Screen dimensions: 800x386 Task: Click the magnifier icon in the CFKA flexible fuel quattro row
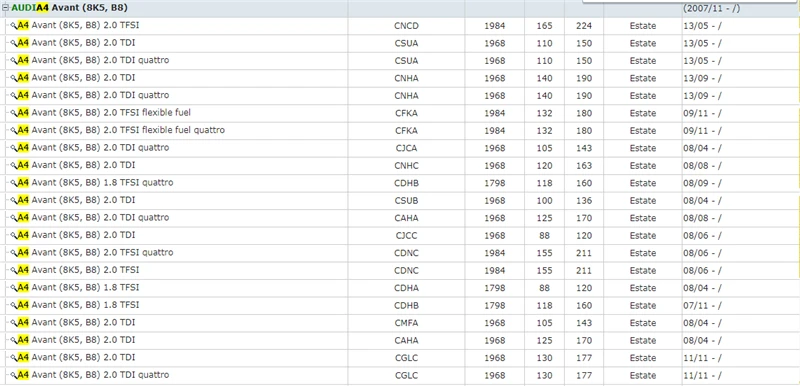(x=14, y=130)
